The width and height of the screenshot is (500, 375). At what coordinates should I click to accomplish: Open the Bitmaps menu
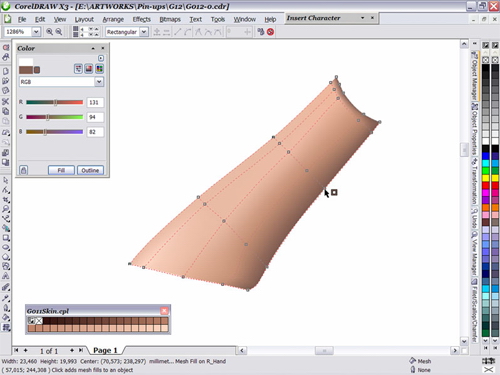tap(170, 19)
